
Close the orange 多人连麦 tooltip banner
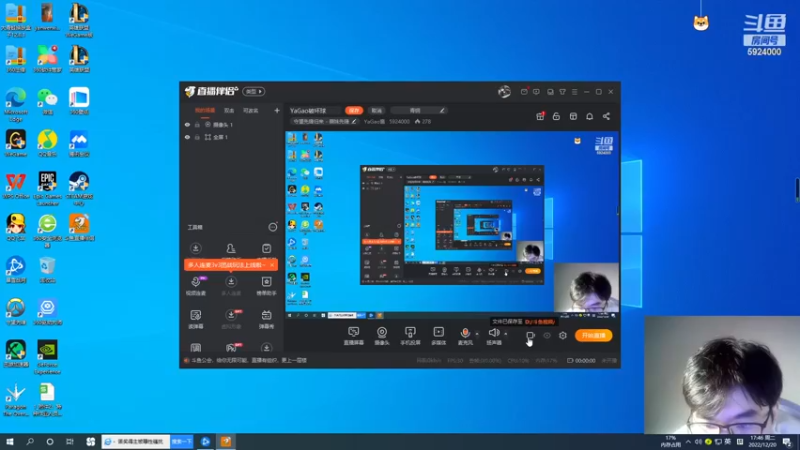coord(272,265)
